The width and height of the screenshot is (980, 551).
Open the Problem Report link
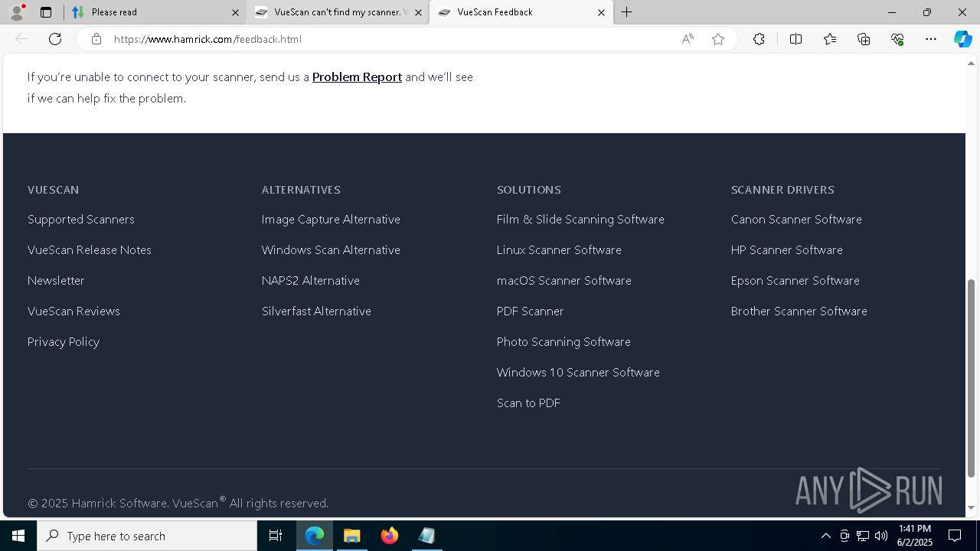(357, 77)
